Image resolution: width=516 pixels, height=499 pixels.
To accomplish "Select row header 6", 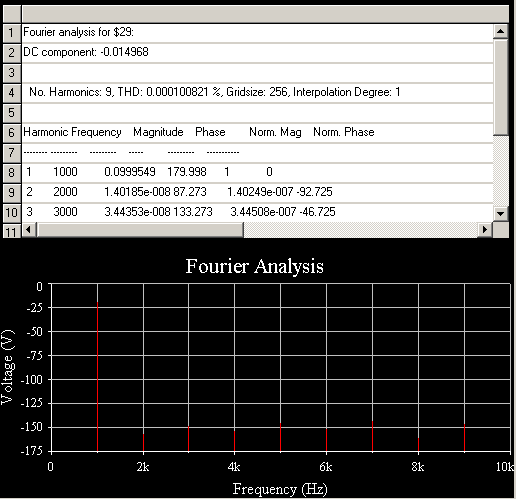I will click(12, 133).
